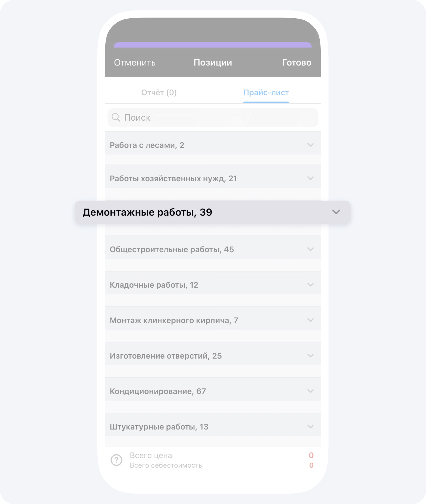
Task: Expand chevron for Общестроительные работы
Action: (310, 249)
